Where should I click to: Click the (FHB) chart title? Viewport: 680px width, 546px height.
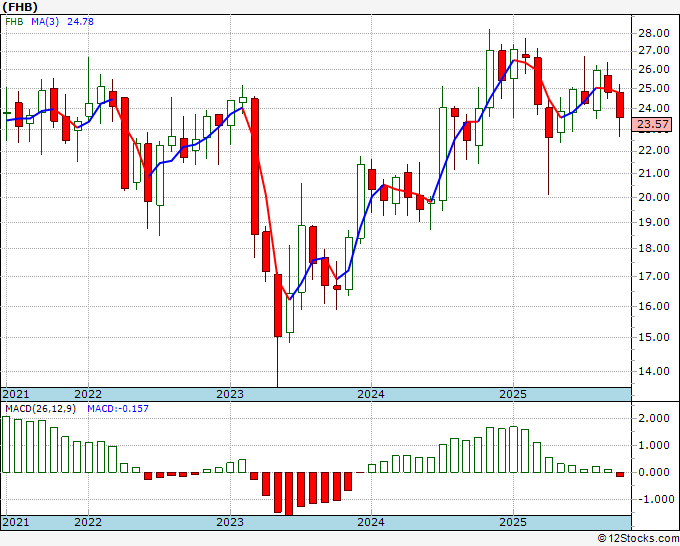point(20,7)
